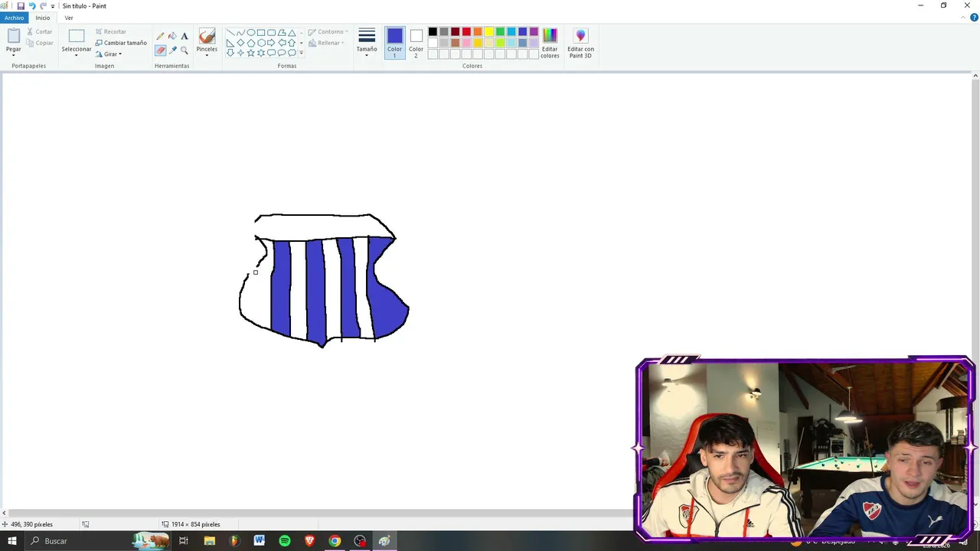Choose the Polygon shape
Viewport: 980px width, 551px height.
point(282,33)
